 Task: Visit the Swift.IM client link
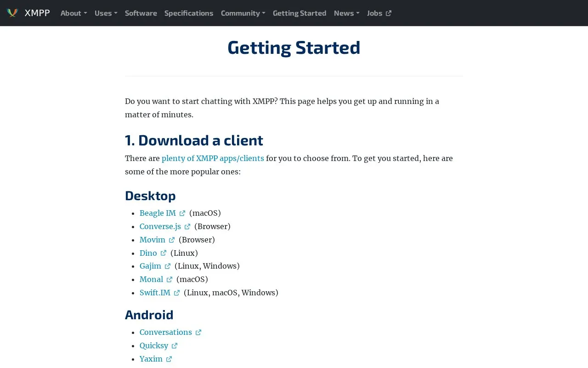click(x=155, y=293)
